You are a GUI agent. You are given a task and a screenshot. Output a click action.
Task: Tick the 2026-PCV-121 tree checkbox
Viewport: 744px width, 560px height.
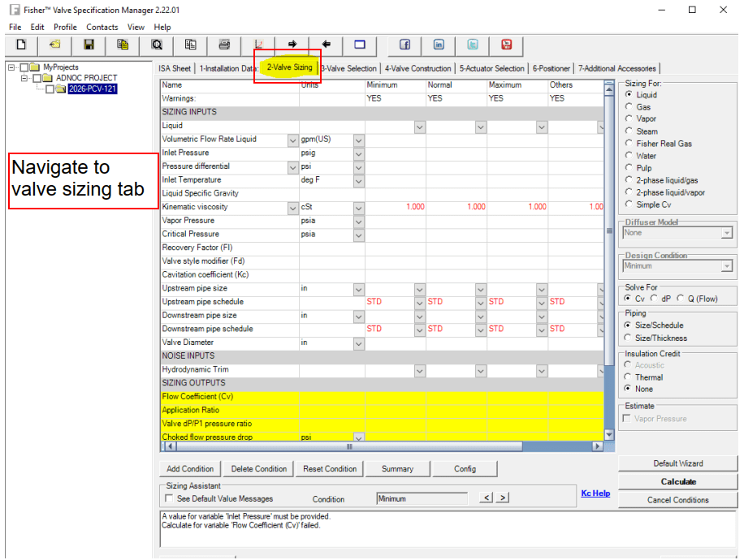coord(50,89)
